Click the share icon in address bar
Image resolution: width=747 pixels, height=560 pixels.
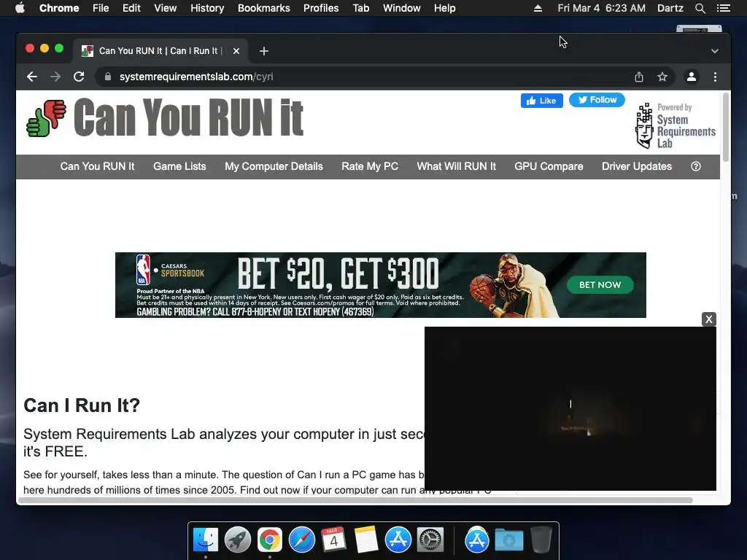click(x=639, y=77)
